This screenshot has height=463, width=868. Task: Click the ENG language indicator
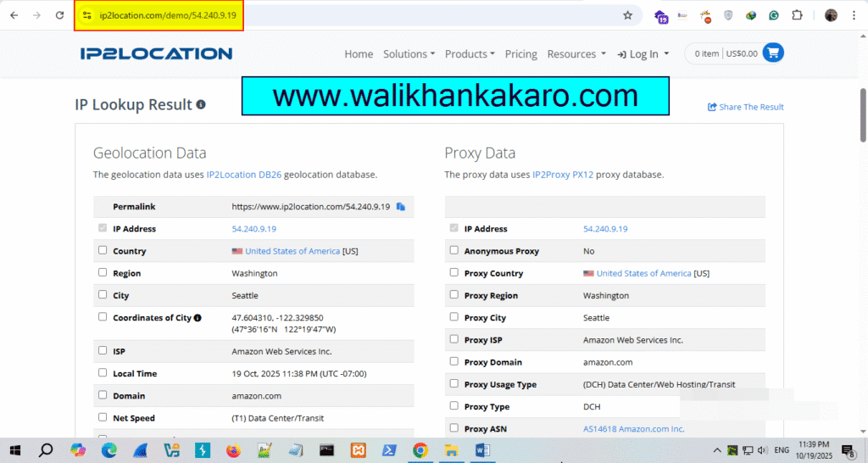click(x=782, y=450)
